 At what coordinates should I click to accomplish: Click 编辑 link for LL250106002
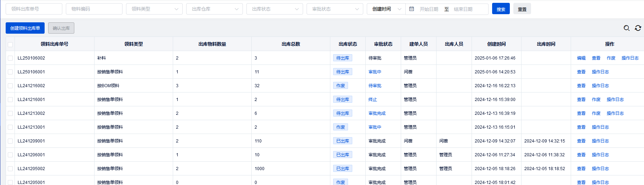click(x=581, y=58)
